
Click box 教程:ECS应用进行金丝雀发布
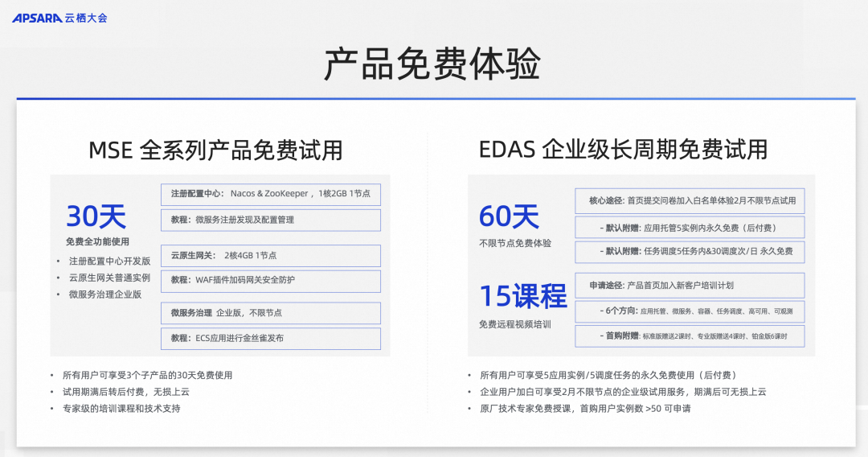(x=271, y=339)
